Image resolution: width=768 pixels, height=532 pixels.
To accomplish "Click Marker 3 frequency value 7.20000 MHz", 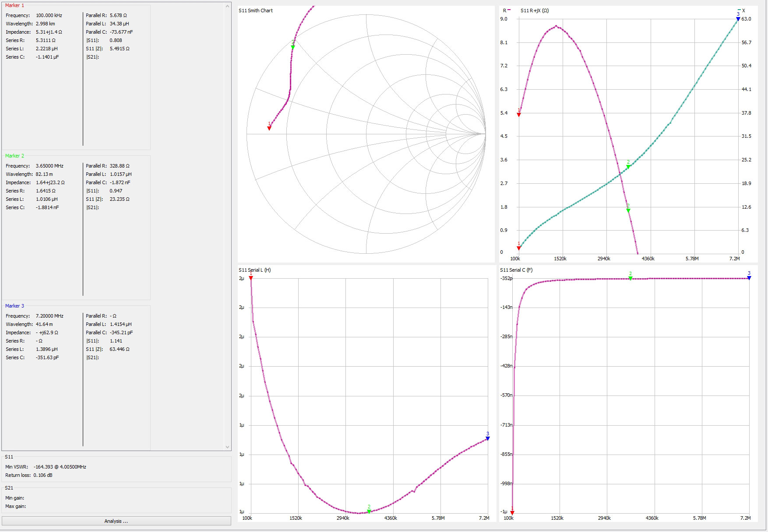I will click(49, 316).
